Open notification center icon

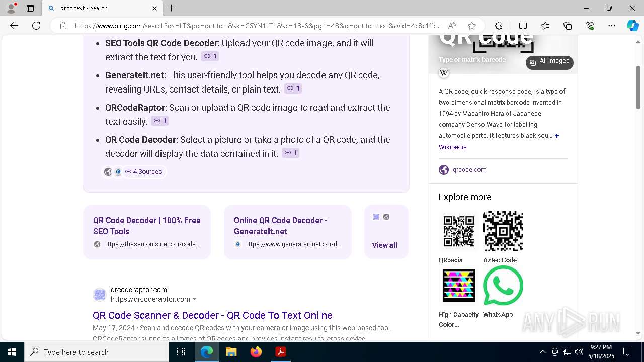tap(627, 352)
